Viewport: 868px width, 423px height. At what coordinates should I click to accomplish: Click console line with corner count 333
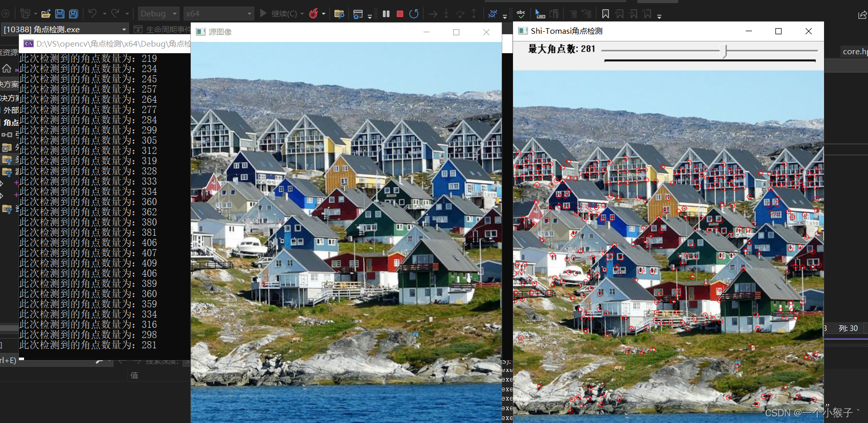click(x=88, y=181)
